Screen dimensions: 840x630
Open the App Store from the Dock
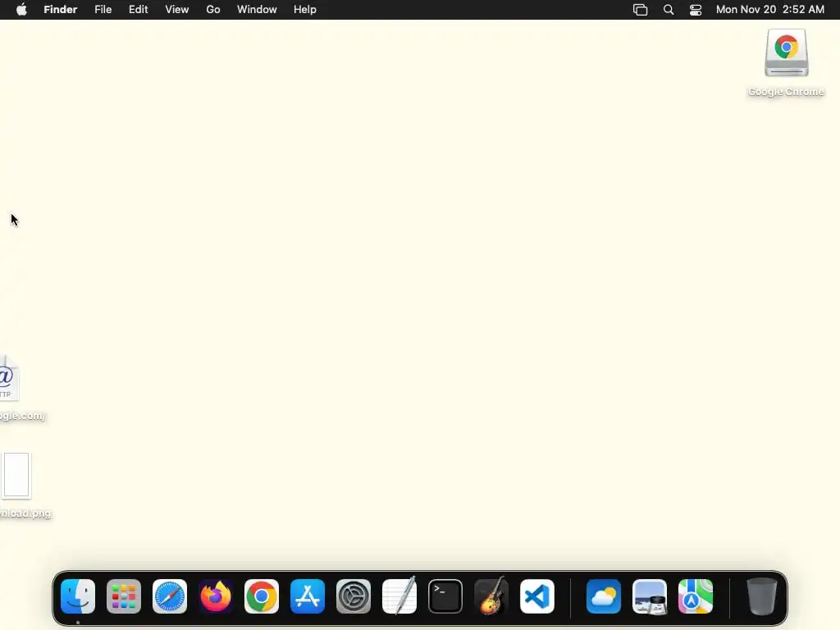click(x=308, y=596)
